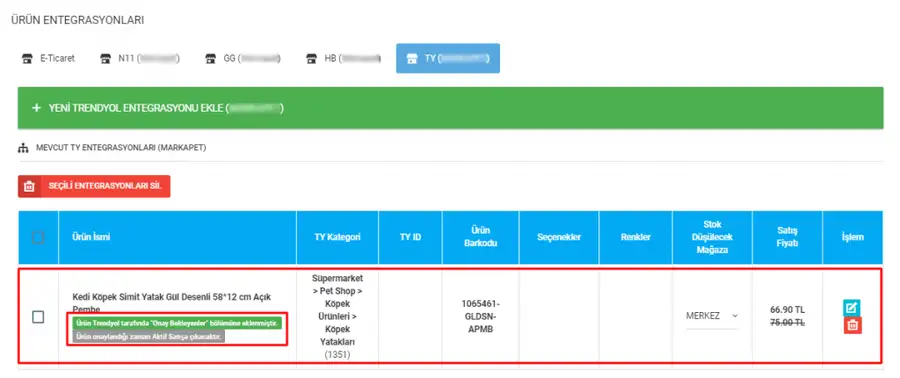Viewport: 900px width, 378px height.
Task: Switch to the GG integration tab
Action: tap(243, 59)
